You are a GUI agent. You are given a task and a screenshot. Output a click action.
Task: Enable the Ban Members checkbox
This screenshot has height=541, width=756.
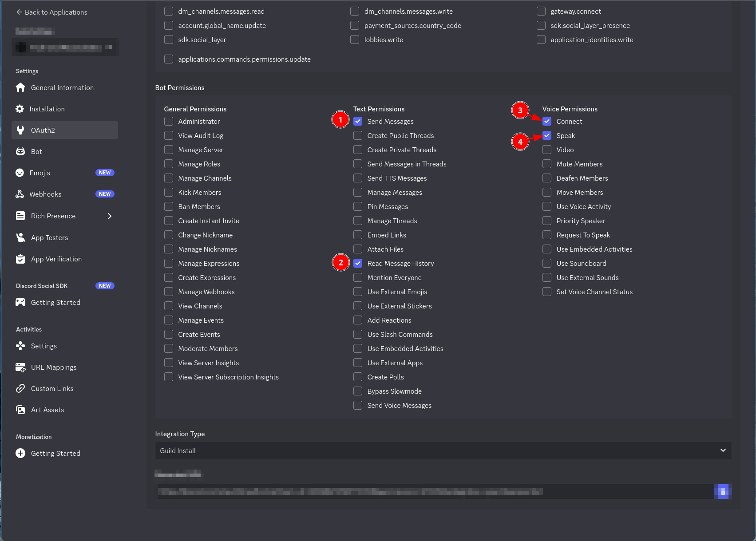click(169, 206)
